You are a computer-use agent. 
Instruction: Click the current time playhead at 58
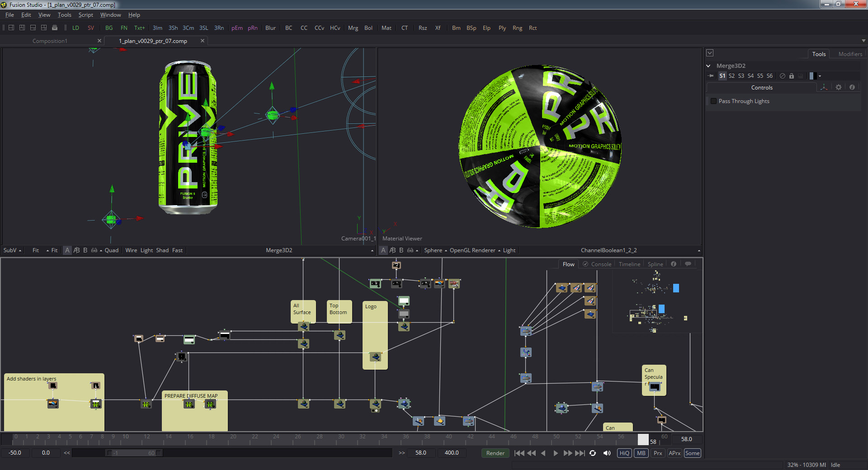pos(643,439)
